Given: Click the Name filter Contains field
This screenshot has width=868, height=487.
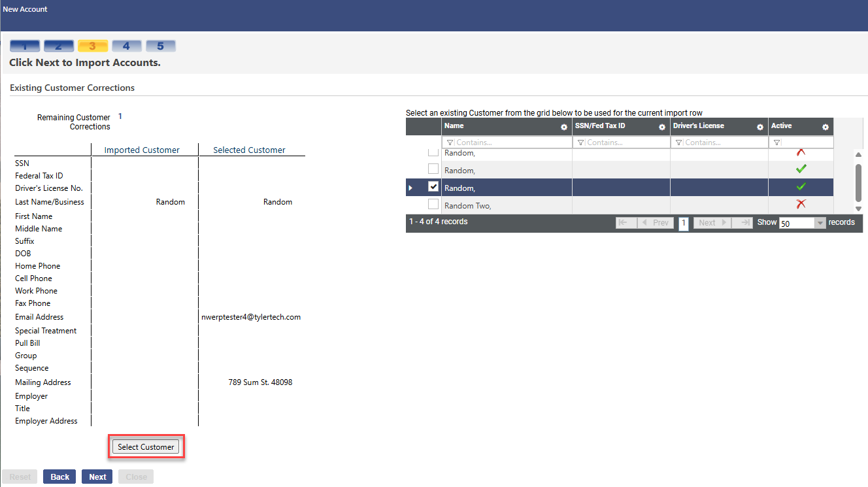Looking at the screenshot, I should pos(510,143).
